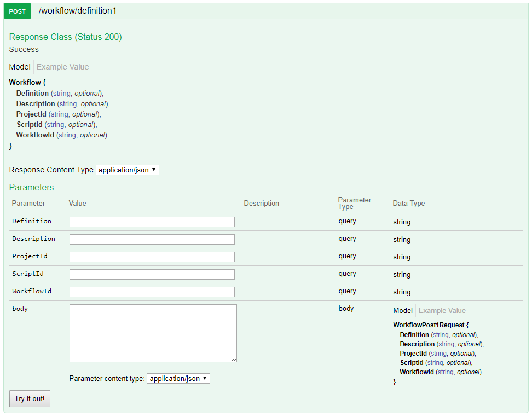Switch to response Example Value tab
The image size is (532, 417).
pos(62,67)
